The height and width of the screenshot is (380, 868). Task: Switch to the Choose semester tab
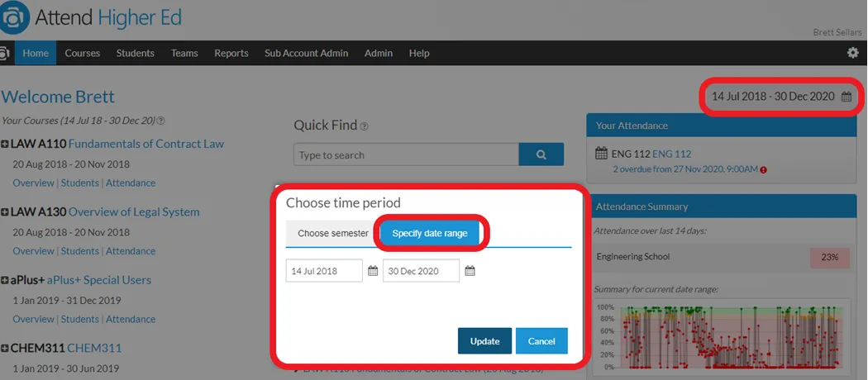click(332, 234)
